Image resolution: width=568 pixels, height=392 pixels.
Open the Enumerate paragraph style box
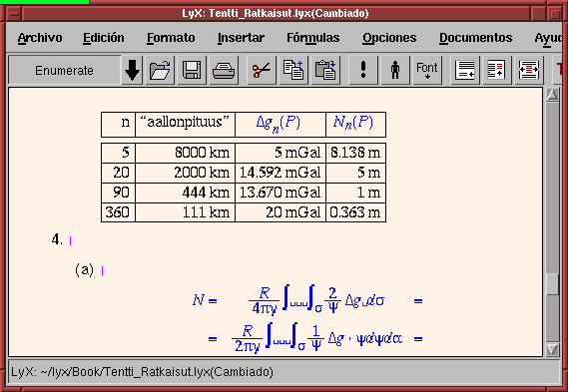65,70
